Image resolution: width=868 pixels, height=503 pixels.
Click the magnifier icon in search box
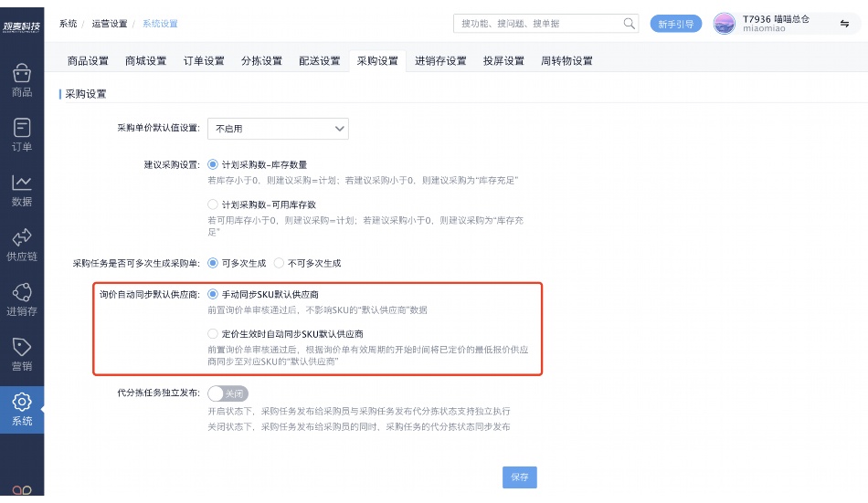tap(629, 24)
